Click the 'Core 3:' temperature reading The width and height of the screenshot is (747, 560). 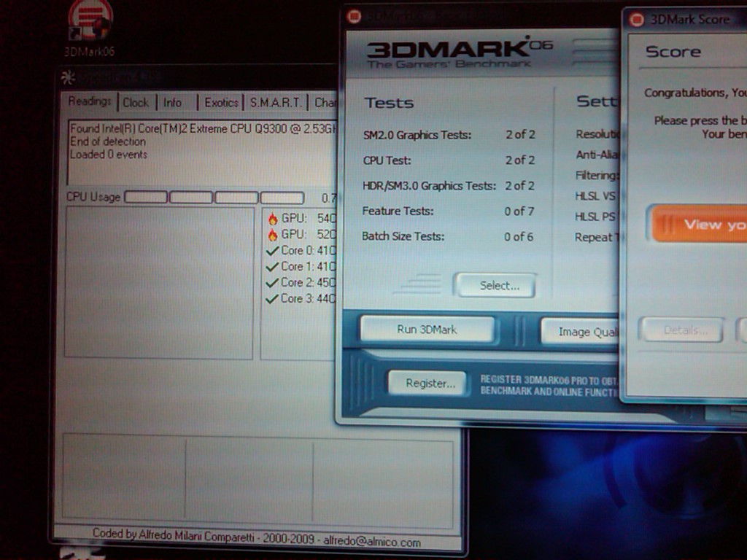pos(309,298)
